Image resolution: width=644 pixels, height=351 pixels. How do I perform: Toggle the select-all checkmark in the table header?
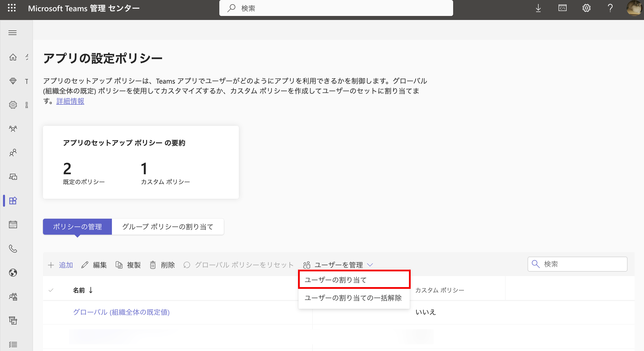(x=51, y=290)
